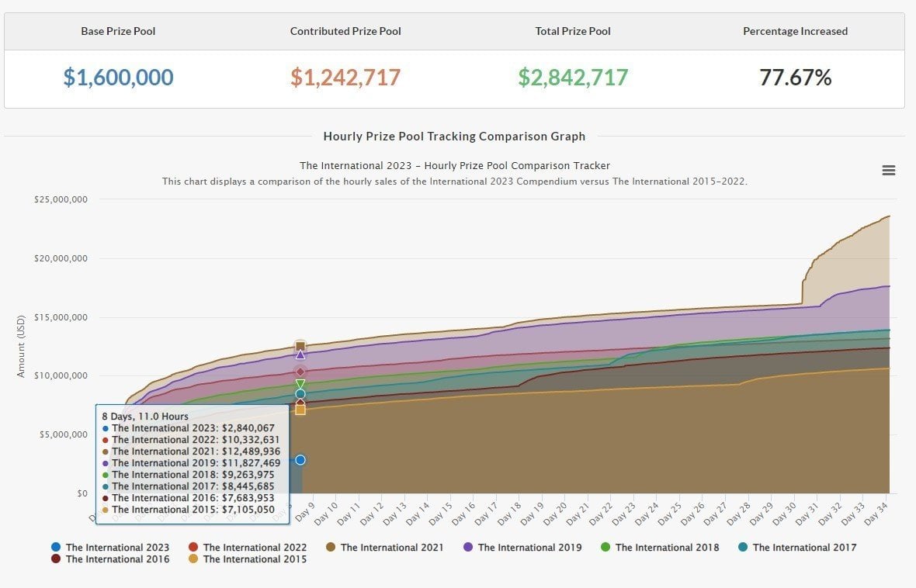The image size is (916, 588).
Task: Click the $5,000,000 y-axis label
Action: click(x=64, y=434)
